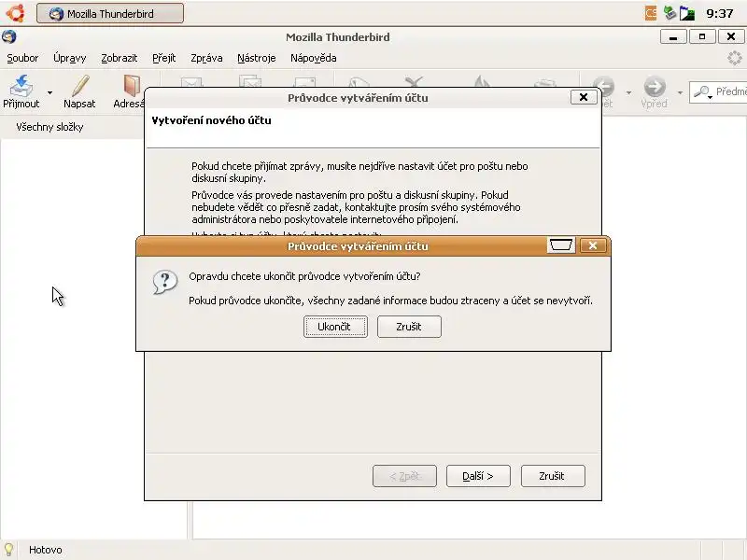The image size is (747, 560).
Task: Open the Nápověda menu
Action: point(314,58)
